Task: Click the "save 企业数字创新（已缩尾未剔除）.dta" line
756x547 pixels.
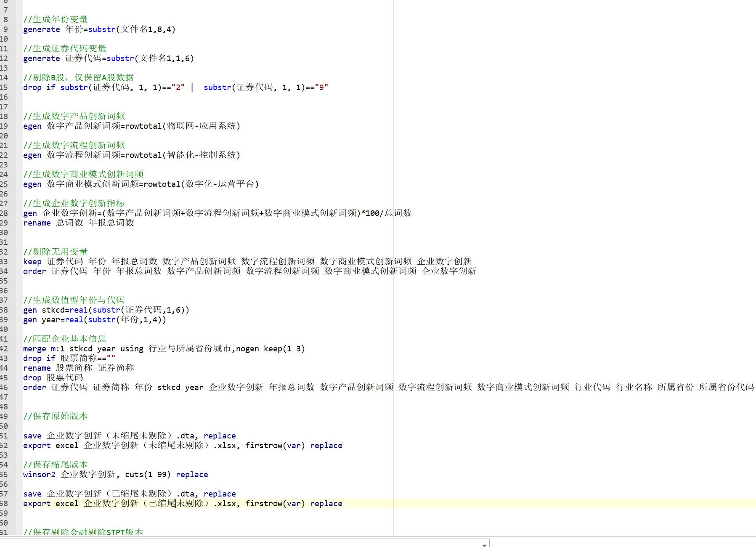Action: coord(130,494)
